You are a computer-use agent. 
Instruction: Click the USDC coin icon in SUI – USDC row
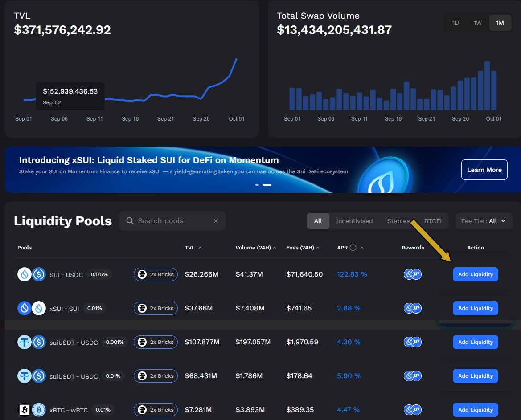click(39, 274)
